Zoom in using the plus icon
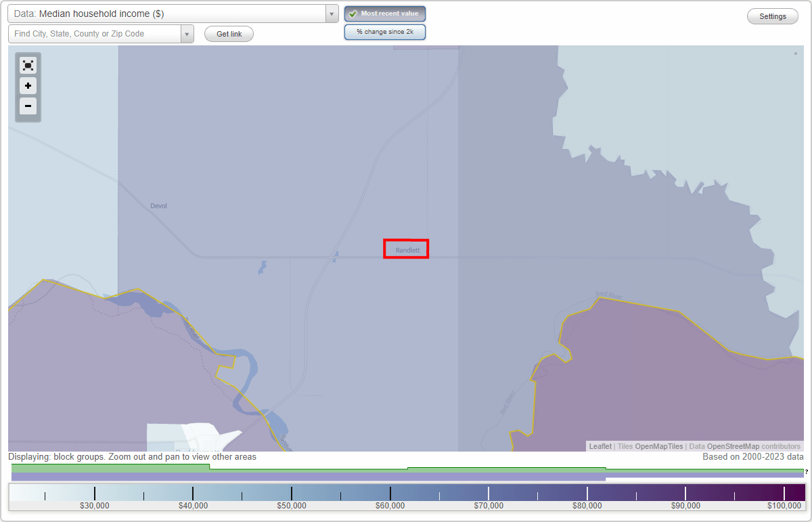 pyautogui.click(x=28, y=85)
